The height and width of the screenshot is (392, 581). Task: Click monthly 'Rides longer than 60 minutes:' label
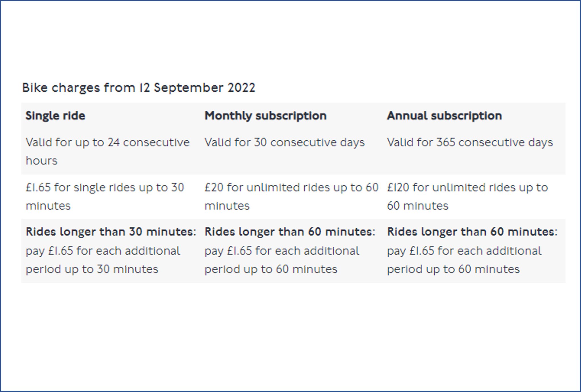[x=290, y=232]
